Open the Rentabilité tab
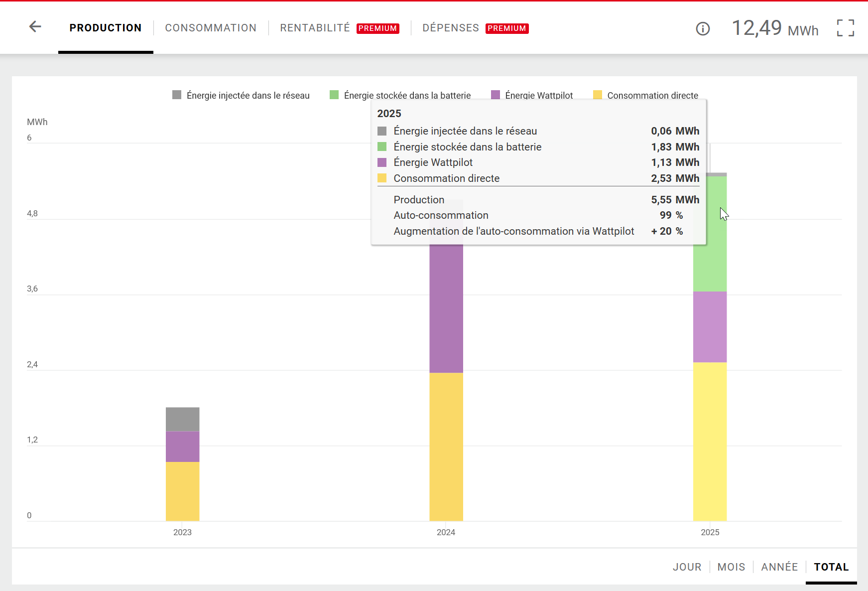 coord(315,28)
